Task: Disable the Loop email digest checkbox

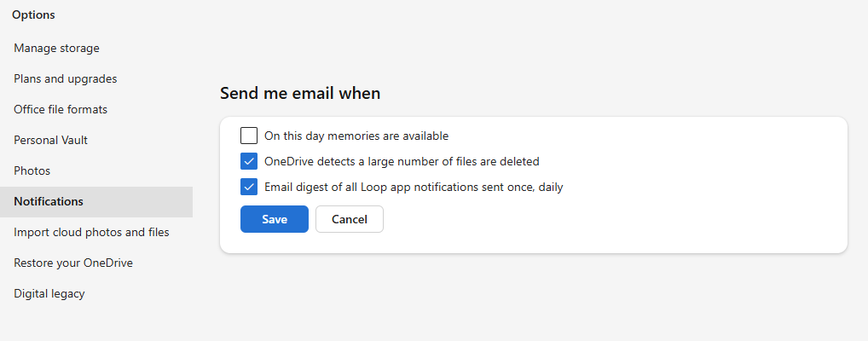Action: pyautogui.click(x=249, y=187)
